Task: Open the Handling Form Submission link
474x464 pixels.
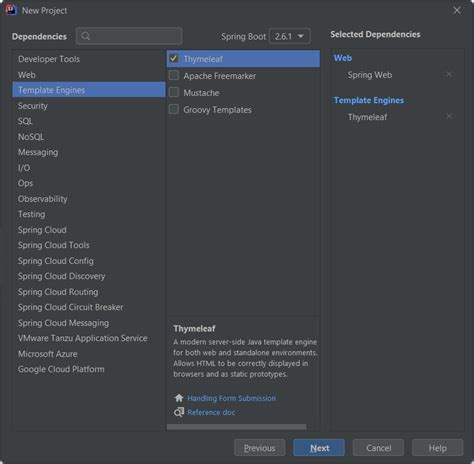Action: pos(231,398)
